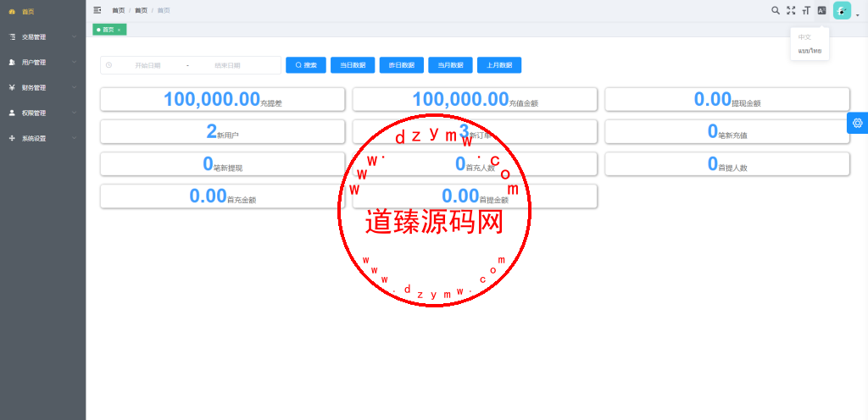868x420 pixels.
Task: Click the 笔新提现 count card
Action: pyautogui.click(x=223, y=164)
